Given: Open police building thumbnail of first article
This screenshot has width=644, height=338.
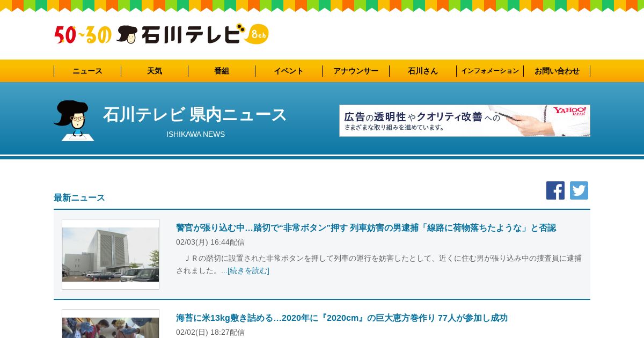Looking at the screenshot, I should [x=111, y=254].
